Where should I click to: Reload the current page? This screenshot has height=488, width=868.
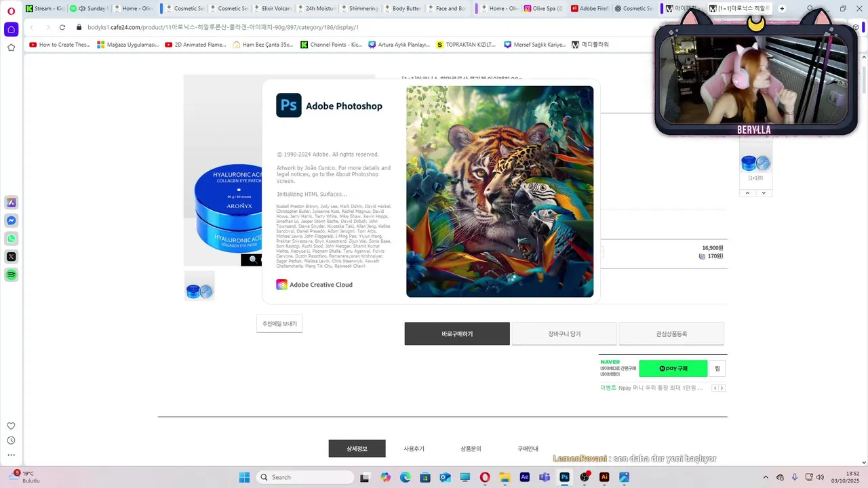(62, 27)
